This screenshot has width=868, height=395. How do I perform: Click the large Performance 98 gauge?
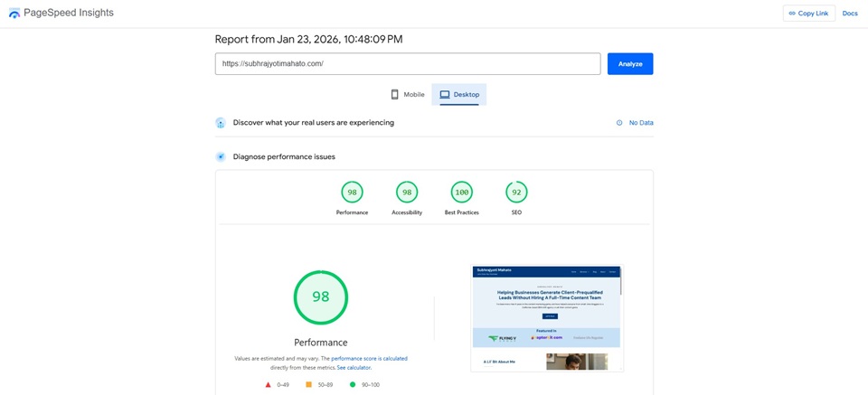pyautogui.click(x=320, y=297)
